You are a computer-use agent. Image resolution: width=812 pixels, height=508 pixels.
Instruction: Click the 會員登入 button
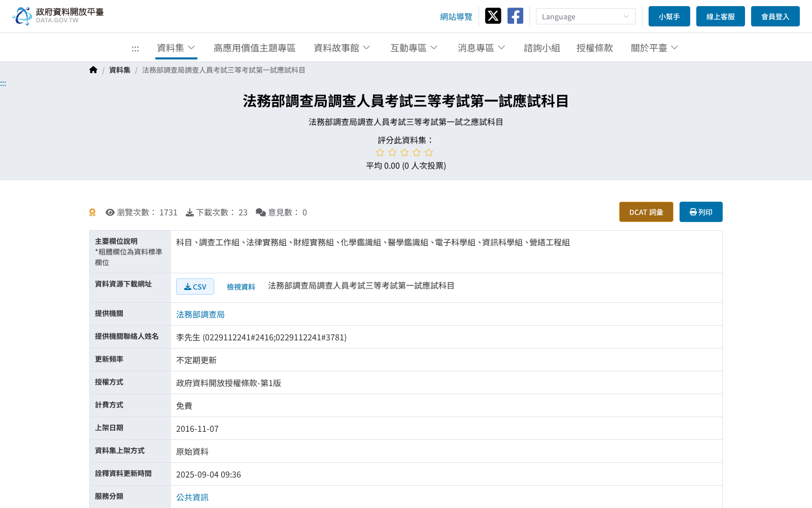coord(775,16)
